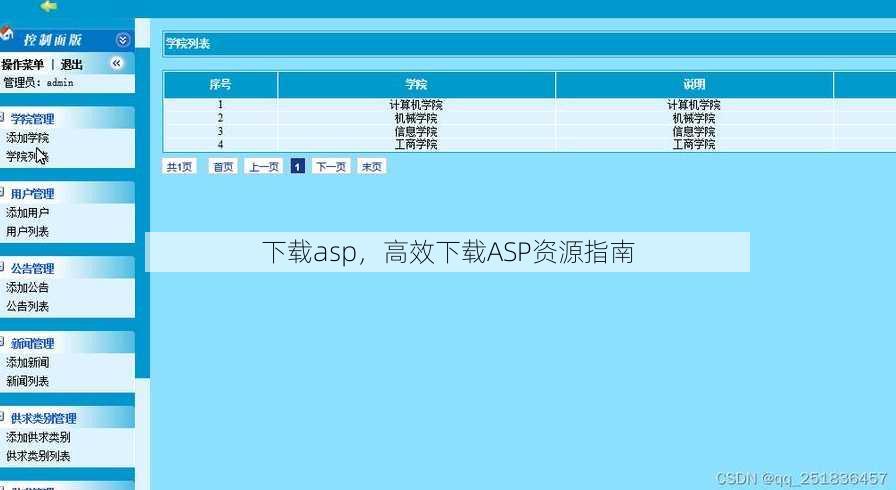
Task: Select 工商学院 in the 学院 column
Action: point(416,144)
